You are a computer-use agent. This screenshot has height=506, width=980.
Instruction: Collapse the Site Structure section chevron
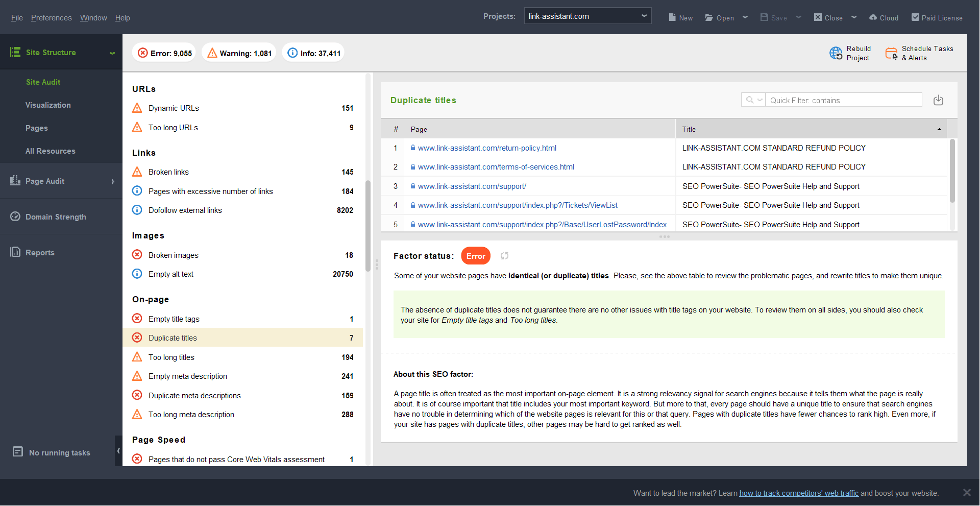112,53
